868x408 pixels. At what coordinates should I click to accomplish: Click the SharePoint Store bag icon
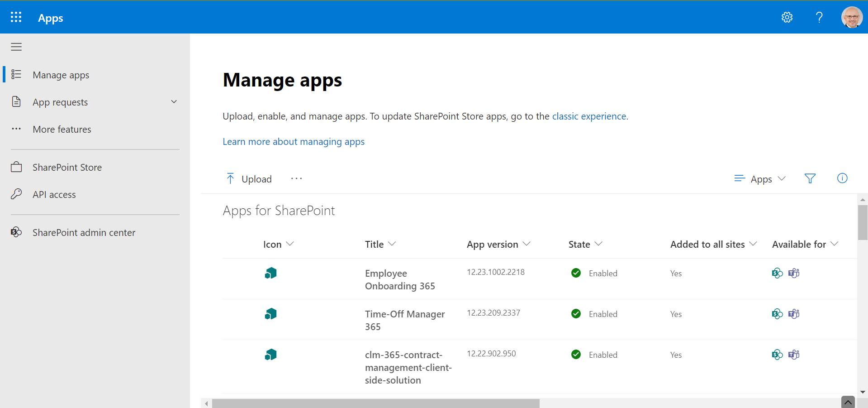(x=16, y=167)
